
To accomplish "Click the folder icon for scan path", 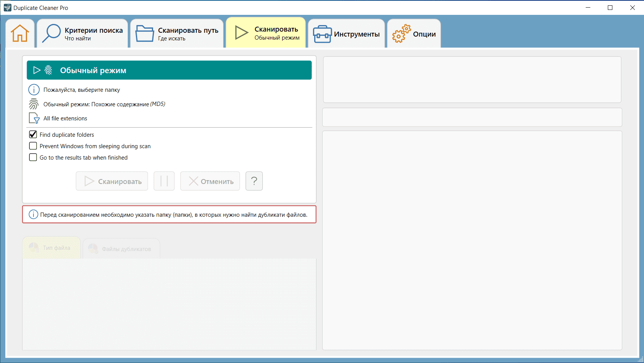I will point(145,34).
